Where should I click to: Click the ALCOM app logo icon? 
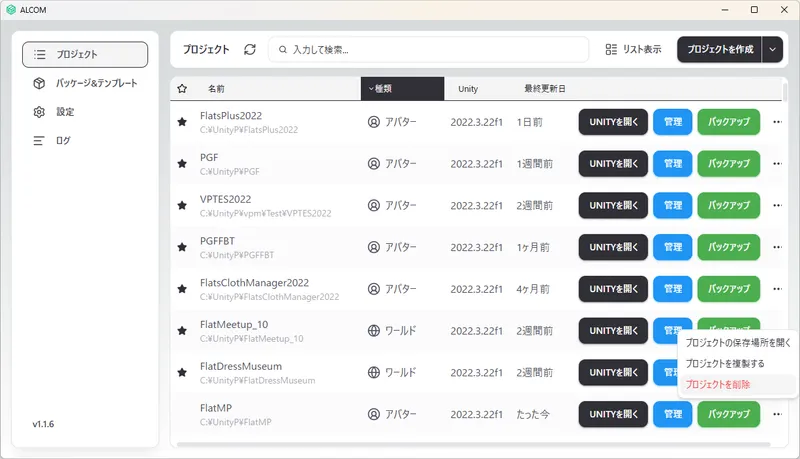click(x=11, y=10)
